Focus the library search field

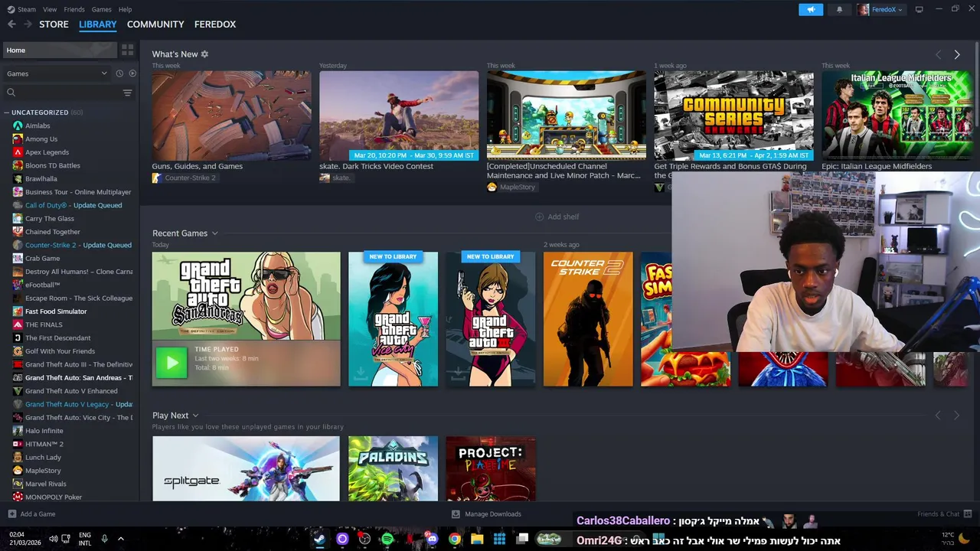click(61, 93)
